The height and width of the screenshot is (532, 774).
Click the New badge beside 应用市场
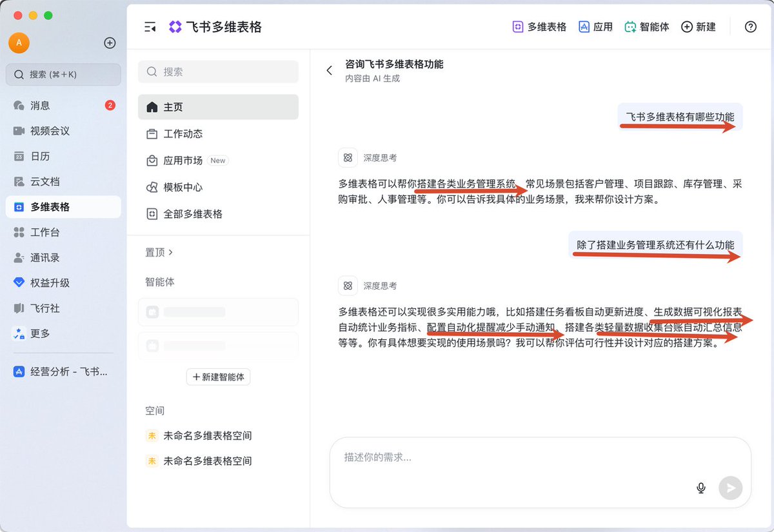pos(218,161)
